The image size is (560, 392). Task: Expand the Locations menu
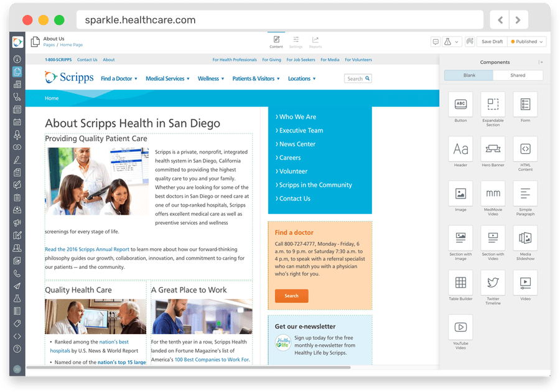[x=302, y=78]
